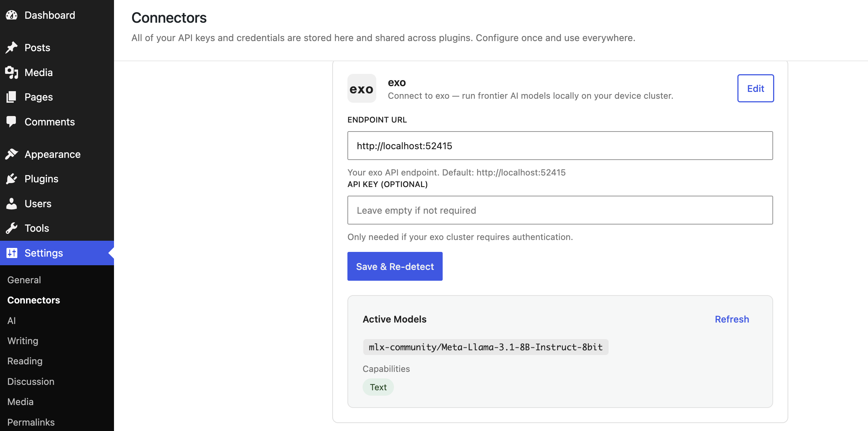Open the Dashboard menu item
Viewport: 868px width, 431px height.
point(50,15)
